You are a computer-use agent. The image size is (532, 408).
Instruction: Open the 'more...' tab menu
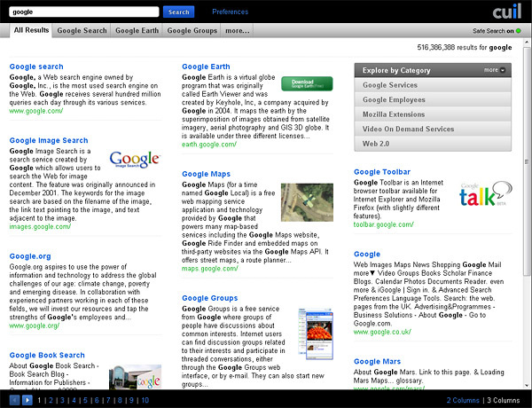click(x=237, y=30)
